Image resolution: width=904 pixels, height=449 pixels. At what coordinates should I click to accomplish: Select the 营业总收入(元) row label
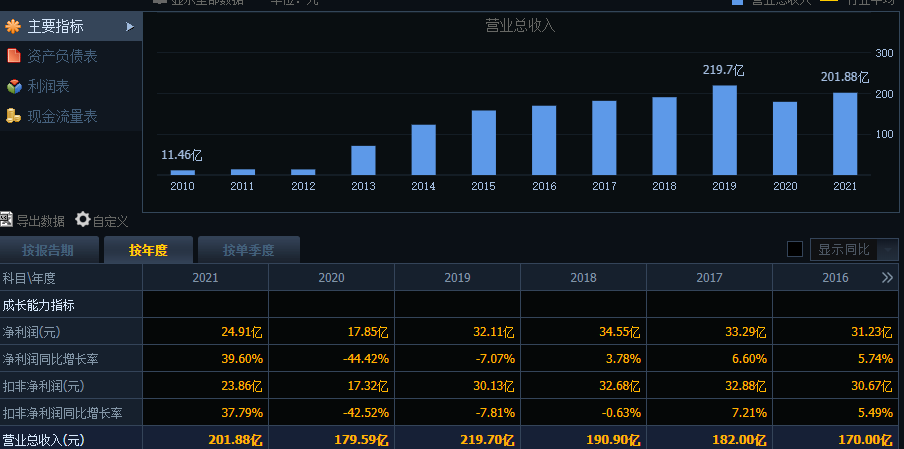[43, 440]
